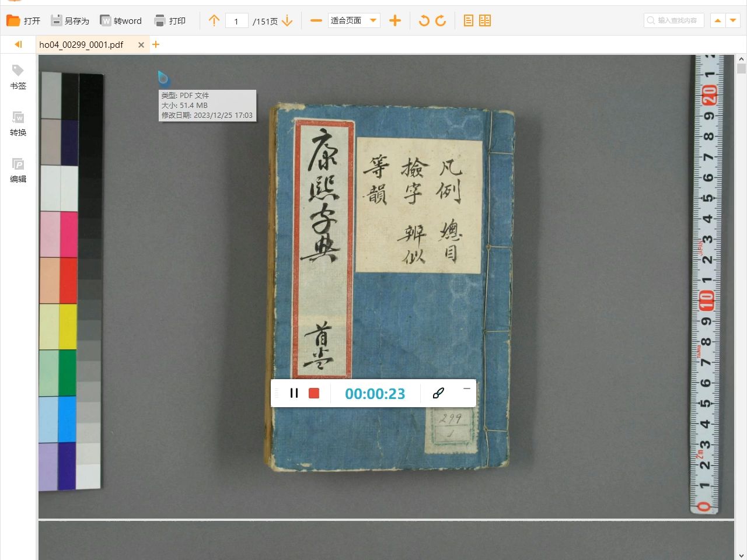Open the 适合页面 zoom dropdown
747x560 pixels.
pyautogui.click(x=354, y=21)
